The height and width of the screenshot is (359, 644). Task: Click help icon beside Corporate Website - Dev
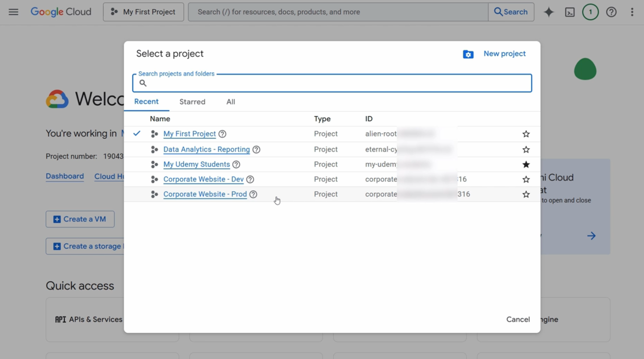click(x=250, y=179)
